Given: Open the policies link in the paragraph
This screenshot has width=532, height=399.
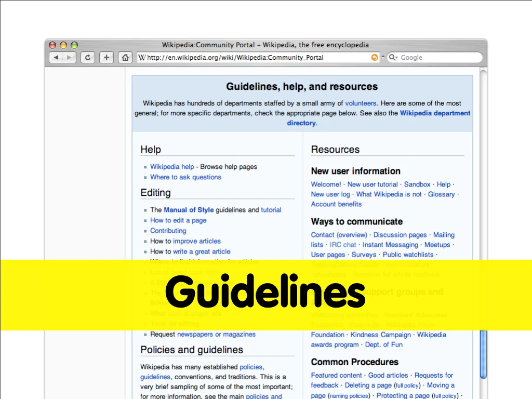Looking at the screenshot, I should click(251, 367).
